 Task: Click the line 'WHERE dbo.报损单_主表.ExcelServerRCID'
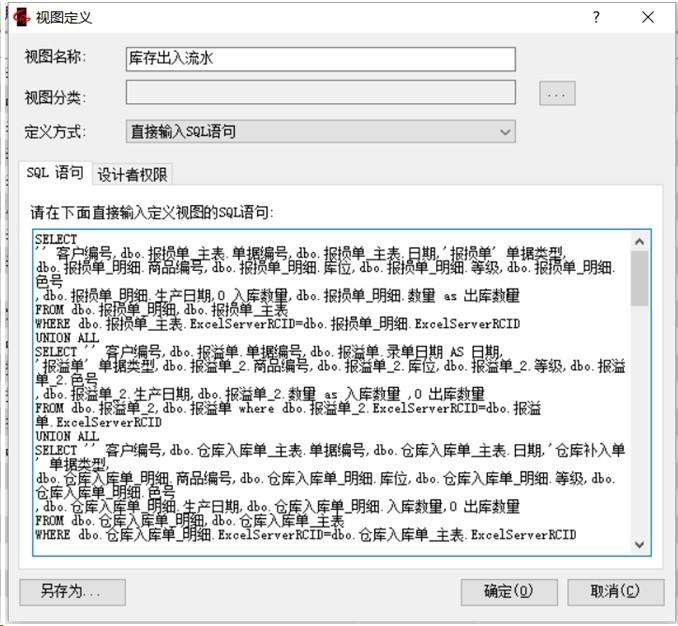tap(278, 324)
